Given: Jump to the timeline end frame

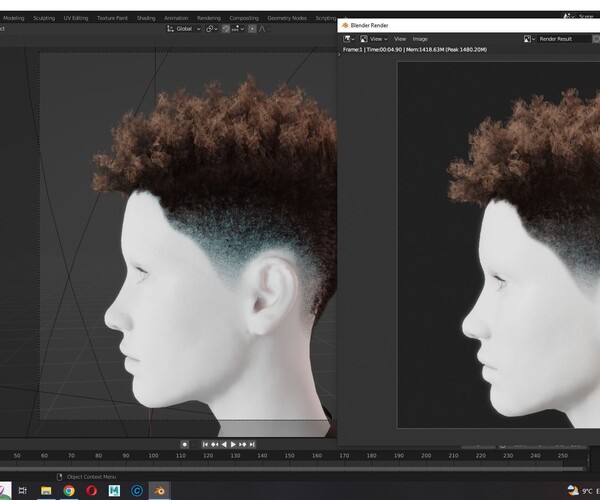Looking at the screenshot, I should (252, 444).
